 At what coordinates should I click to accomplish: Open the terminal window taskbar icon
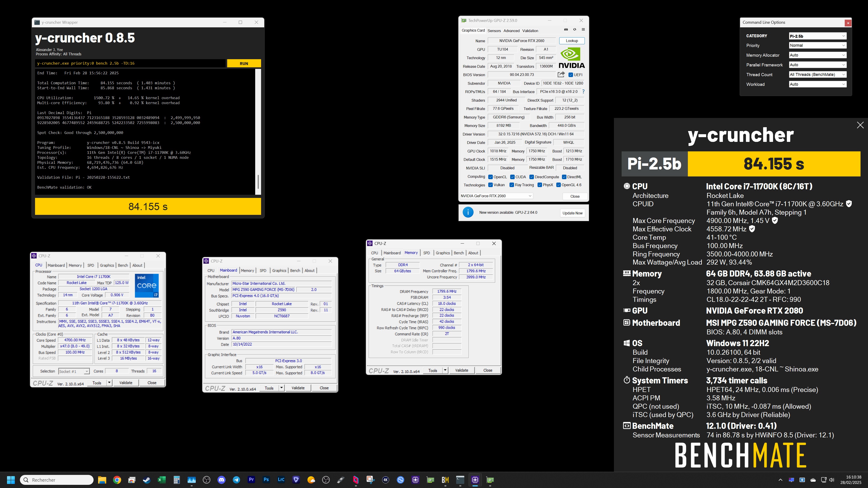coord(460,480)
